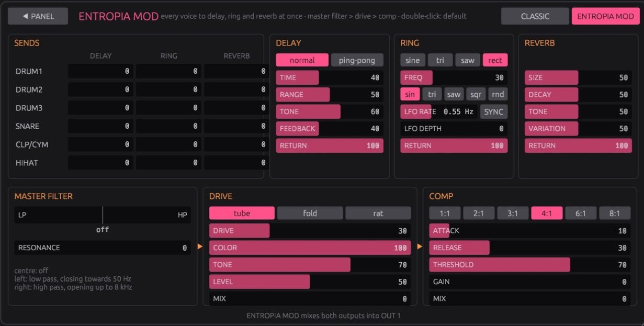Screen dimensions: 644x326
Task: Set compressor ratio to 1:1
Action: 445,213
